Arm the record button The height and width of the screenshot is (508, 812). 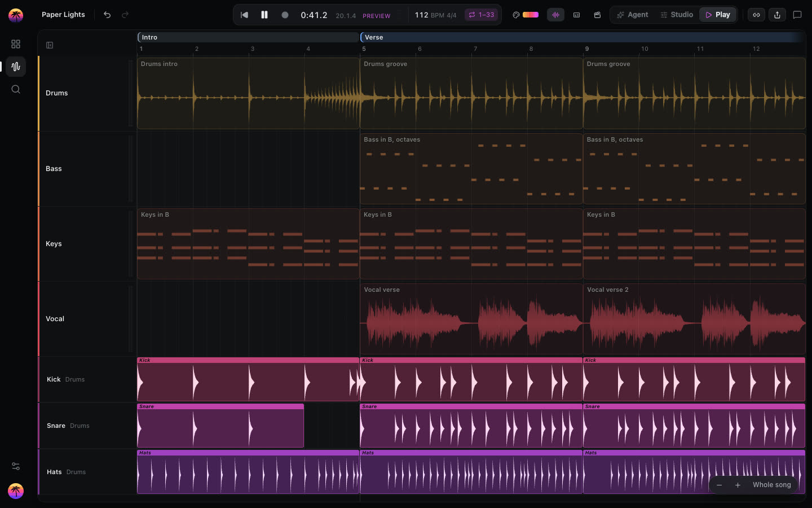[x=285, y=15]
